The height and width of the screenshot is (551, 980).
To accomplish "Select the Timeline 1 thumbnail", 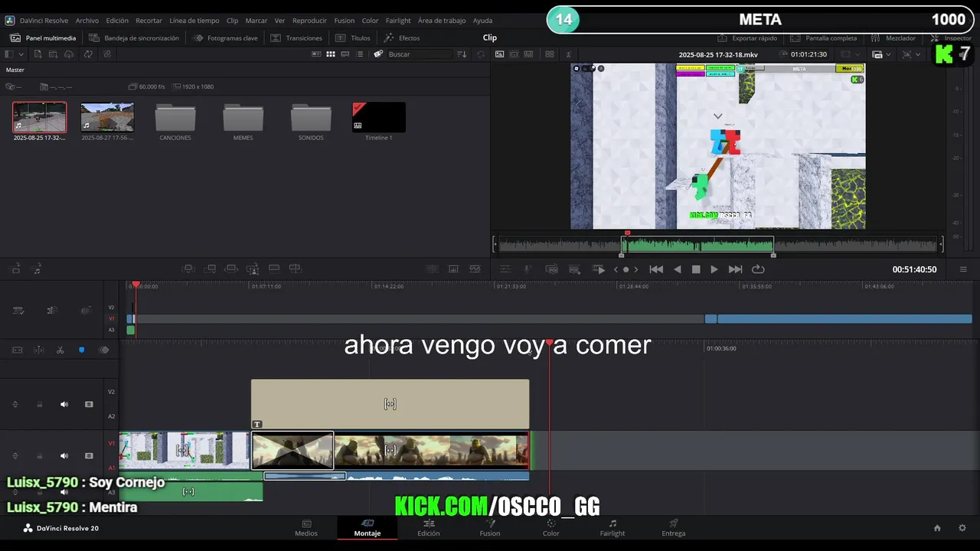I will pos(379,117).
